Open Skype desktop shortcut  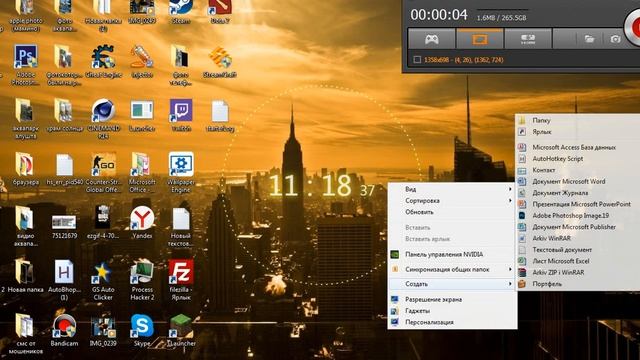tap(142, 331)
